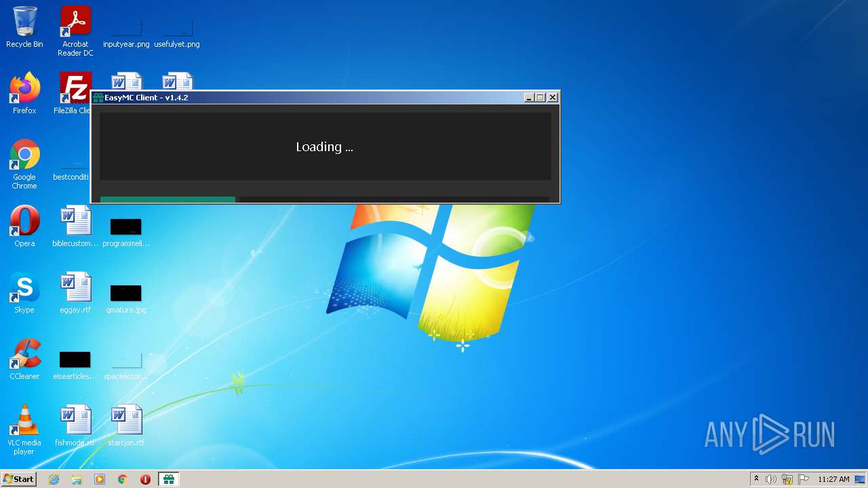Open CCleaner desktop shortcut
The height and width of the screenshot is (488, 868).
coord(24,359)
